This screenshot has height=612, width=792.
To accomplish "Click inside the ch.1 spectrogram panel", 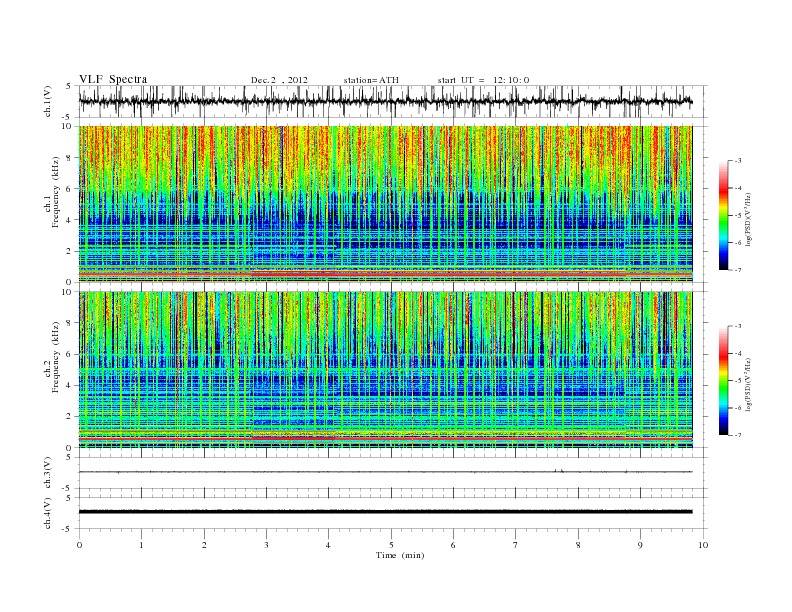I will tap(386, 204).
